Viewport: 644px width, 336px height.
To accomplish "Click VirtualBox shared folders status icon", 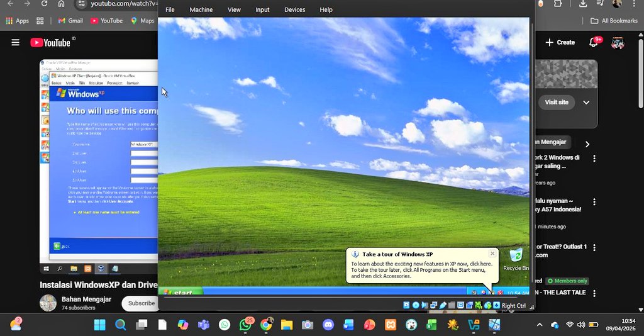I will click(452, 305).
